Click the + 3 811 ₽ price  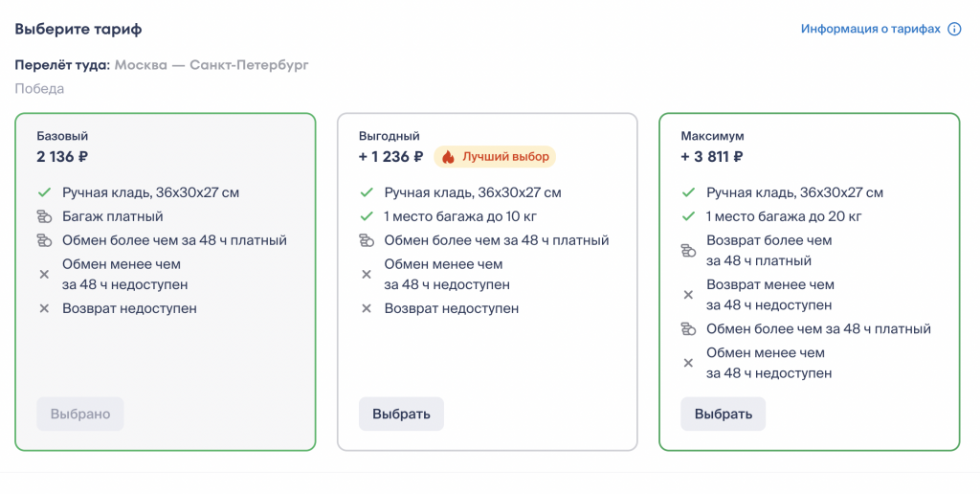[712, 157]
